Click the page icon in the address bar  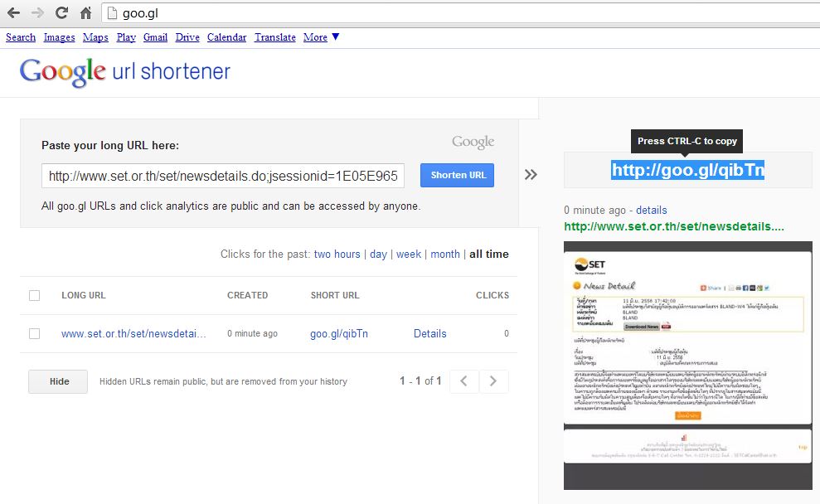111,13
